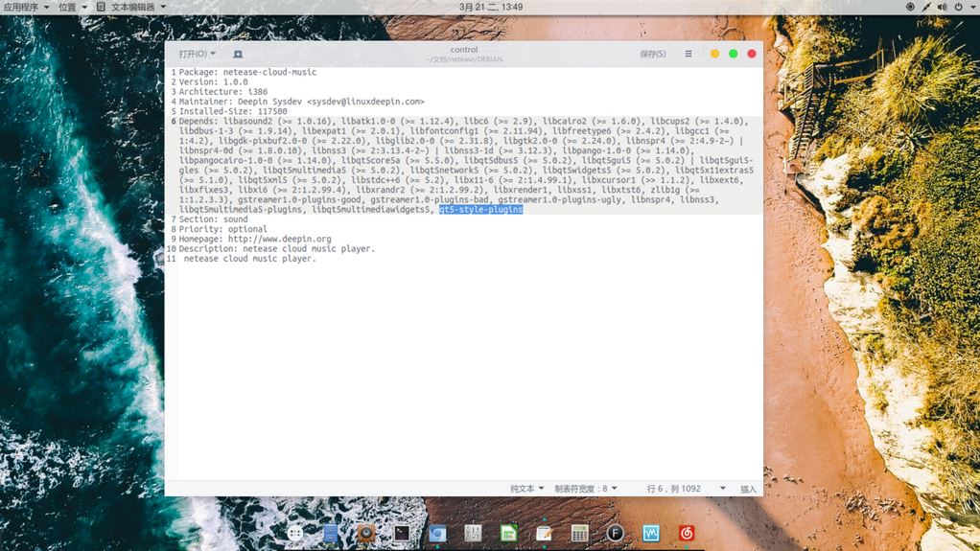Click the clock showing 3月21 二, 13:49
Image resolution: width=980 pixels, height=551 pixels.
[x=491, y=7]
